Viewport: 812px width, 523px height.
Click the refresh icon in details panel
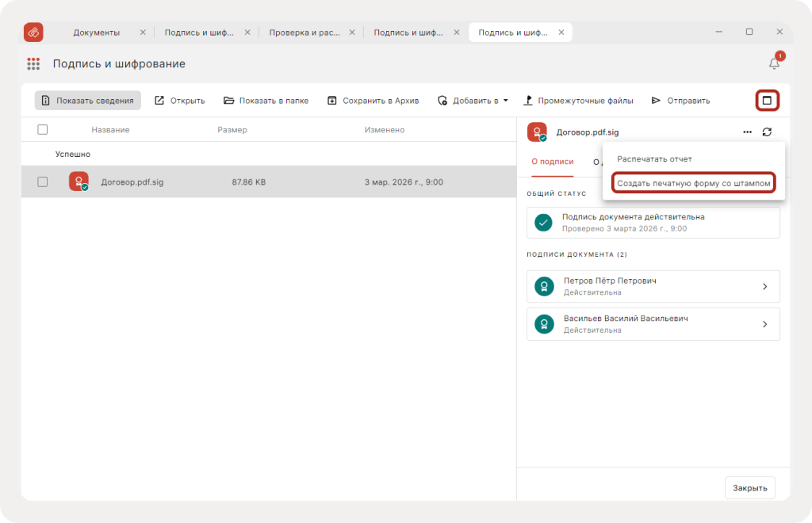coord(767,132)
